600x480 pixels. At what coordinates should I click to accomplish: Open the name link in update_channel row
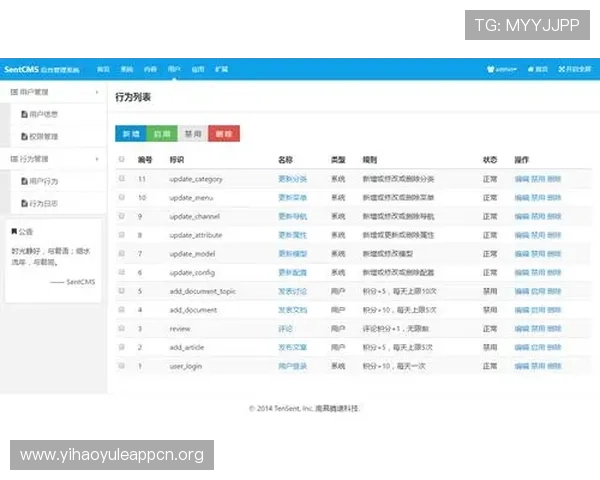click(x=292, y=216)
